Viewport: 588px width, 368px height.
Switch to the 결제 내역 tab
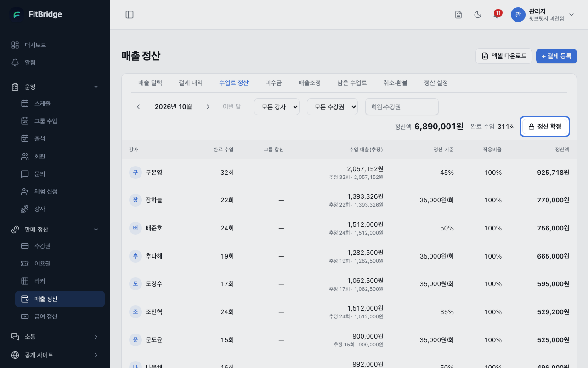click(191, 83)
